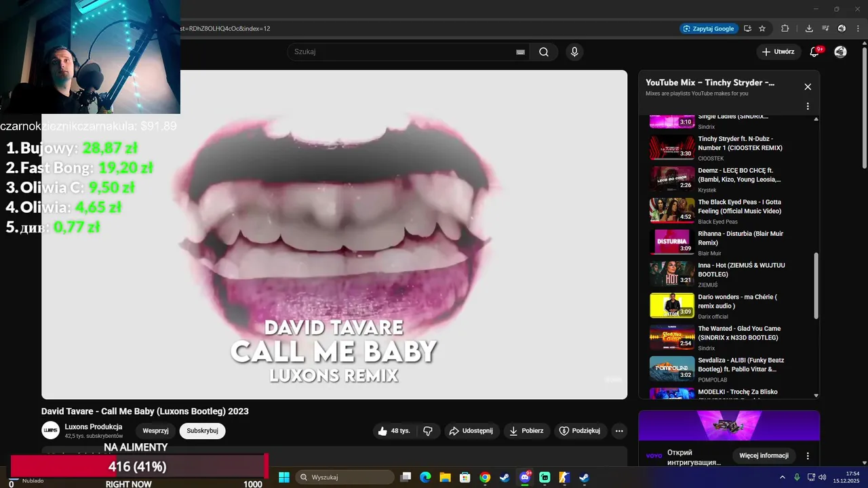Switch to Chrome on taskbar

[485, 477]
